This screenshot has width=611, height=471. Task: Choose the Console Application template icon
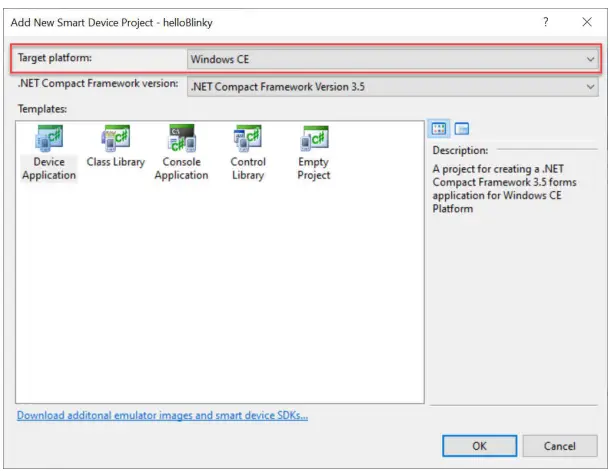point(182,138)
